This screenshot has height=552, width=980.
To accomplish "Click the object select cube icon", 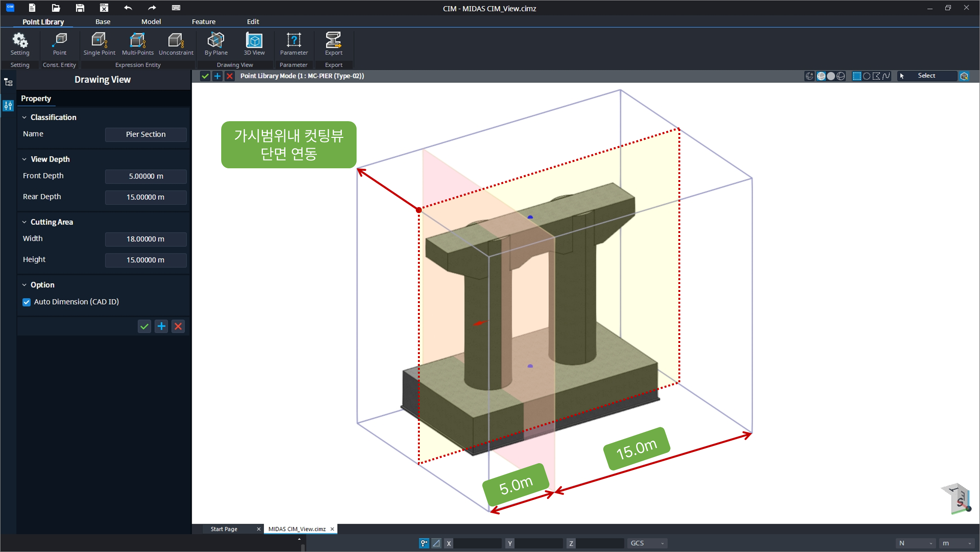I will tap(964, 76).
